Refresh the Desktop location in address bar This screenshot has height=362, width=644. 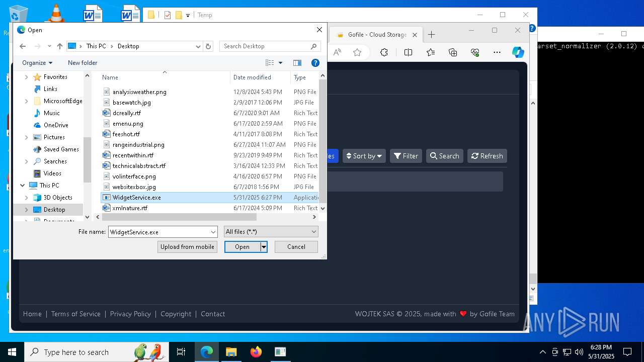coord(209,46)
